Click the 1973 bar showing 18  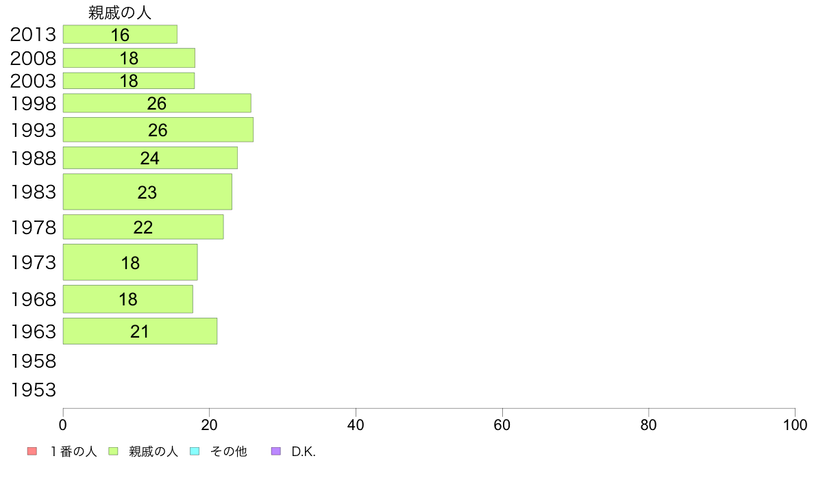(130, 262)
